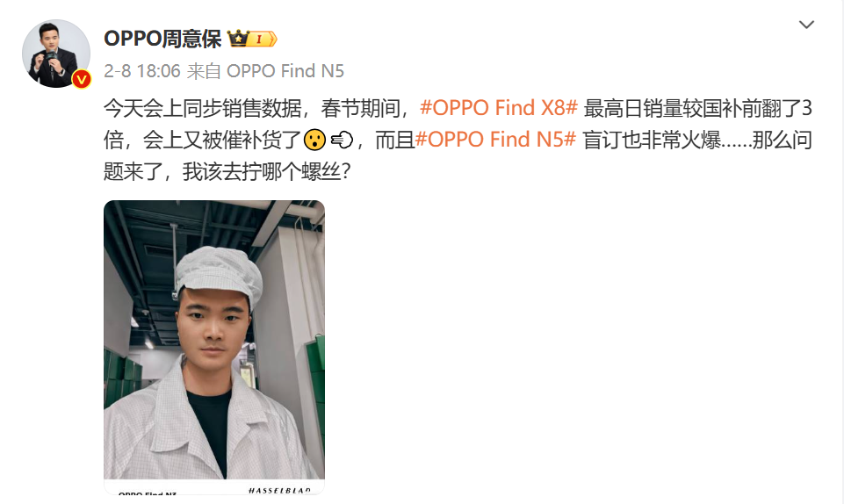Open the #OPPO Find N5# hashtag

point(495,140)
